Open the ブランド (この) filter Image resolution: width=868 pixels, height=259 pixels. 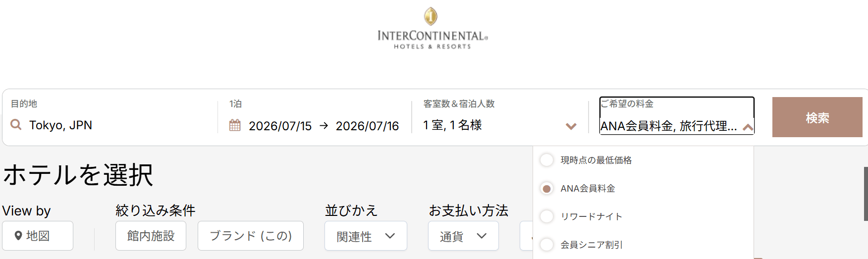(x=251, y=236)
